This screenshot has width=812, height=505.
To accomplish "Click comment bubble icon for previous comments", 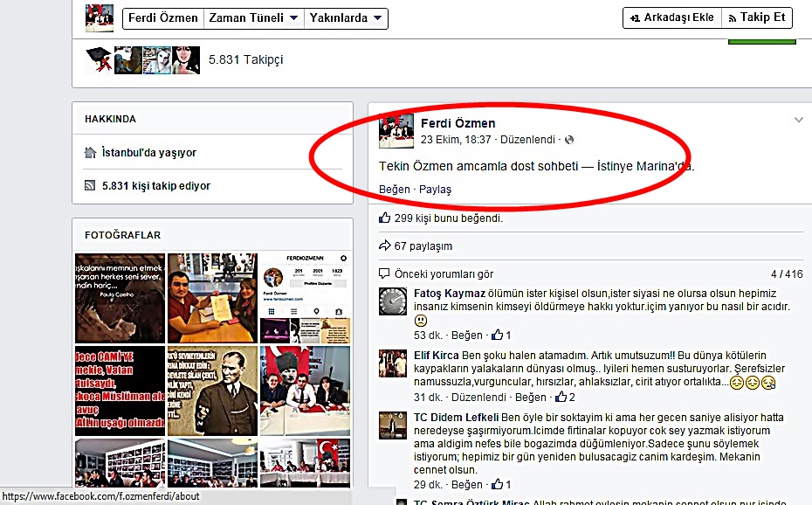I will click(385, 273).
